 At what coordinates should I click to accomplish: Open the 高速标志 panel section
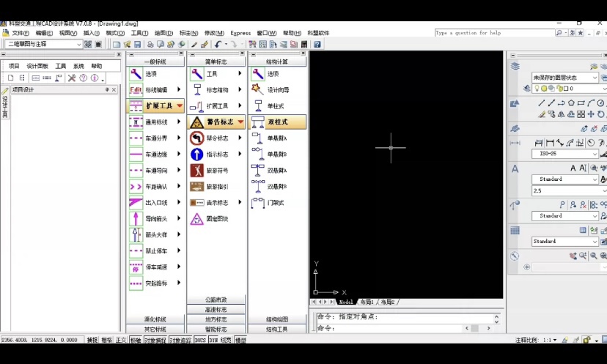(x=216, y=310)
